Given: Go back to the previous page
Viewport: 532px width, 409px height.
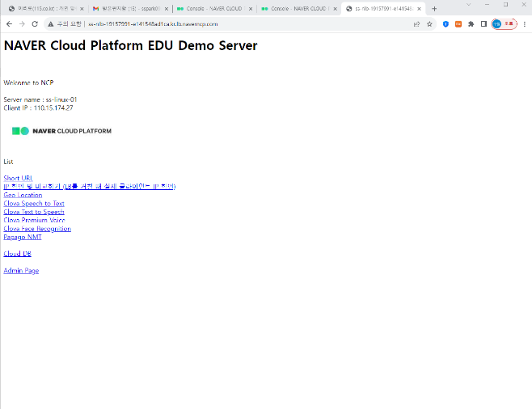Looking at the screenshot, I should [x=9, y=24].
